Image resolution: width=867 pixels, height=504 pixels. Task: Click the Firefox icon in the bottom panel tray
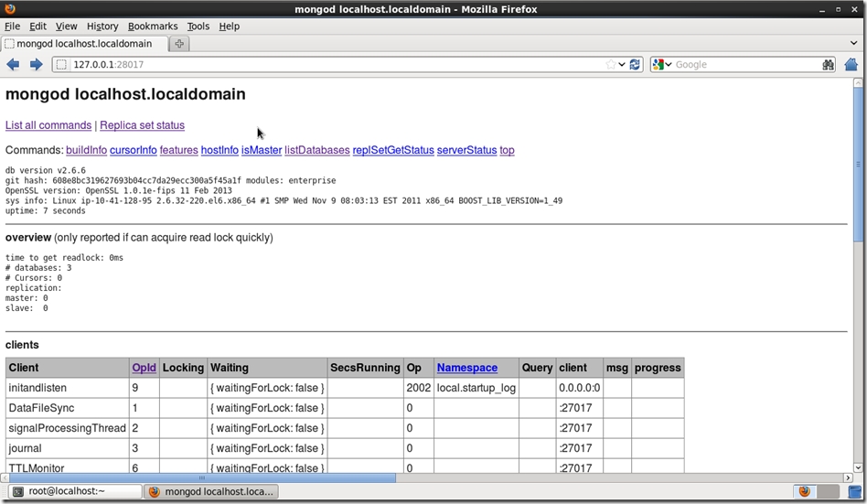805,491
